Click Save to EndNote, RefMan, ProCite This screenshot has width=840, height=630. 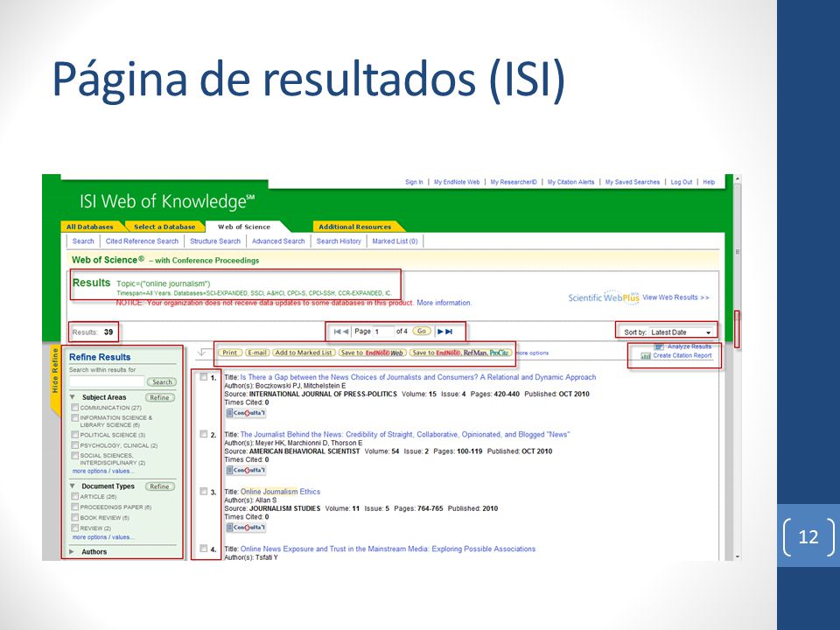click(x=461, y=353)
